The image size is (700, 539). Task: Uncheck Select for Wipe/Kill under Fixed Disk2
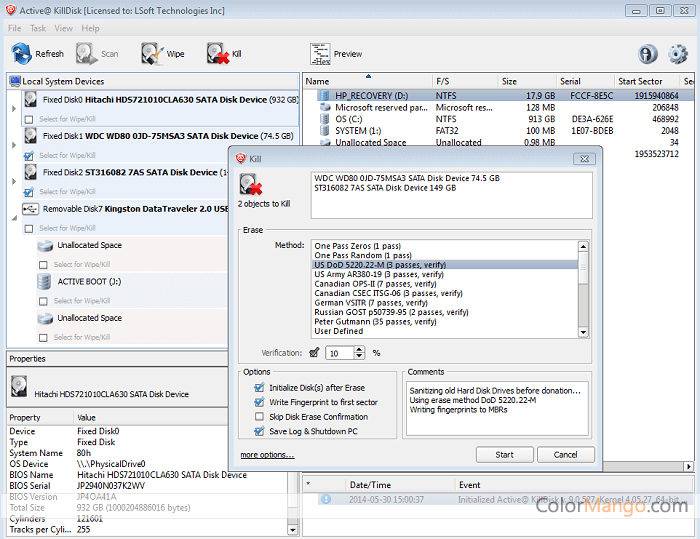click(29, 192)
